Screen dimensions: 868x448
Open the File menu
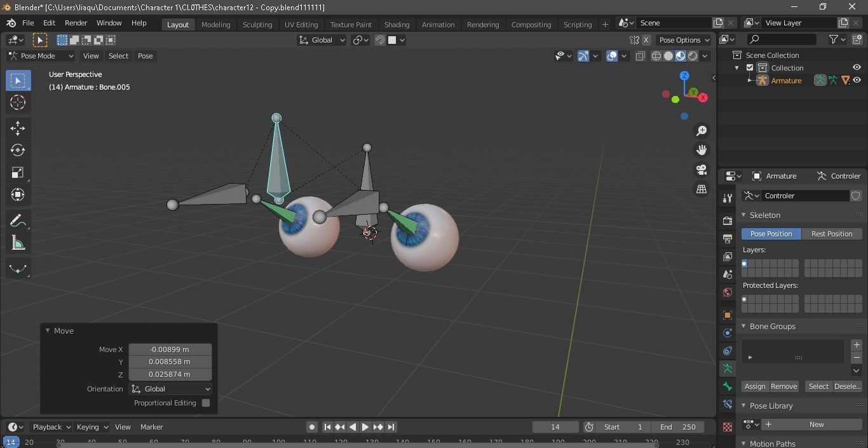[x=28, y=23]
